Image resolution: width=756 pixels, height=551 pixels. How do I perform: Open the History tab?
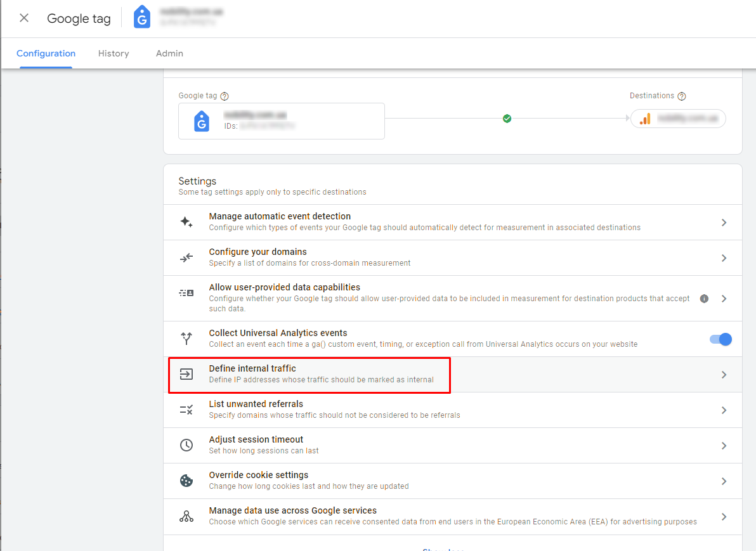tap(114, 53)
